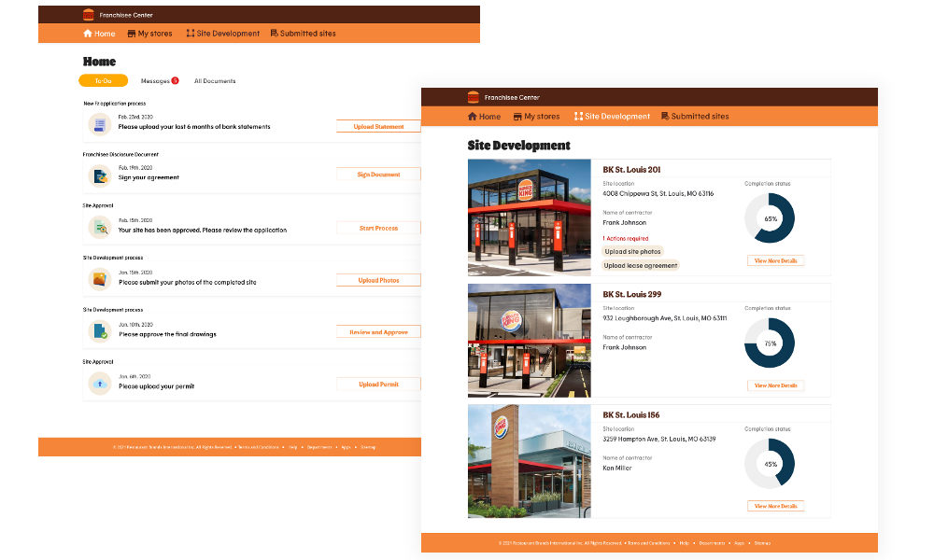
Task: Click Franchisee Center title in Site Development window
Action: click(512, 98)
